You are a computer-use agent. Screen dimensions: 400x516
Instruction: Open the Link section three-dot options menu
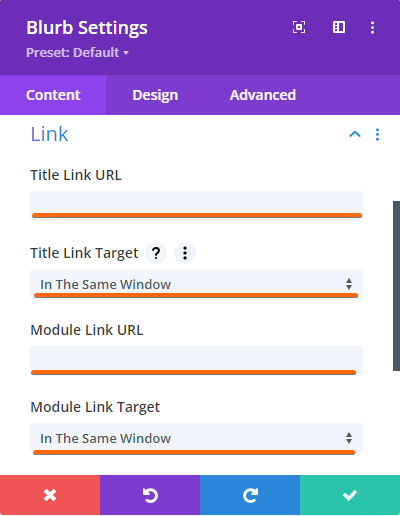tap(377, 134)
